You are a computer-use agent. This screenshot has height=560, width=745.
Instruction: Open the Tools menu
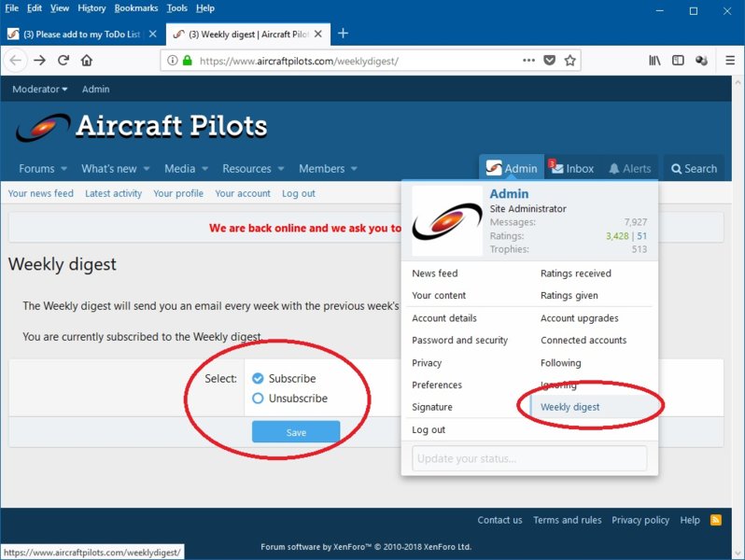(x=176, y=8)
